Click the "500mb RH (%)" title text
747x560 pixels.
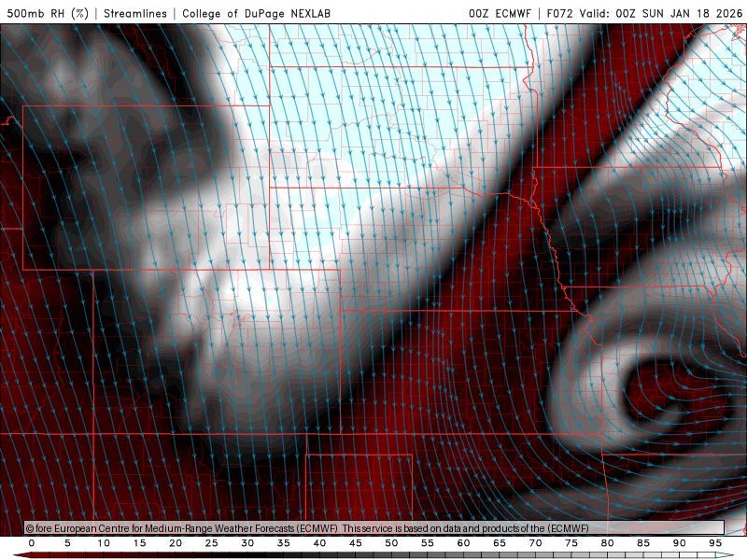pyautogui.click(x=48, y=13)
